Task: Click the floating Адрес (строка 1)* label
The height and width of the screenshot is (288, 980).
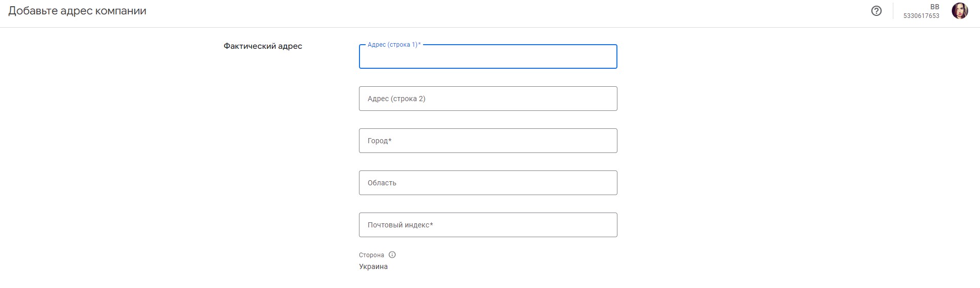Action: click(x=394, y=45)
